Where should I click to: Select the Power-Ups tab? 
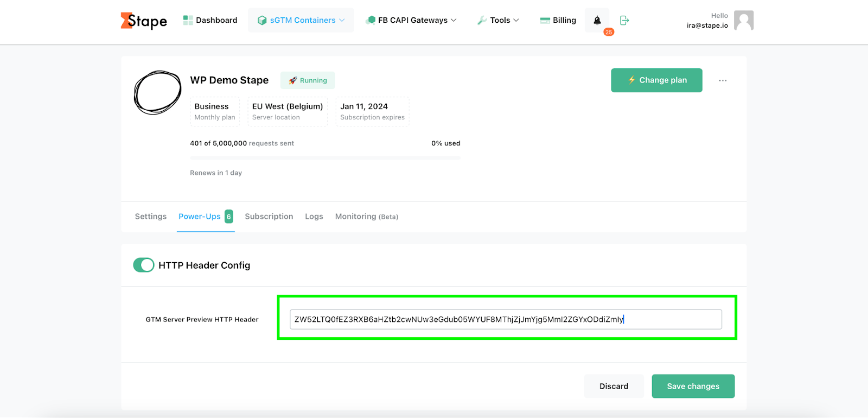(x=206, y=217)
